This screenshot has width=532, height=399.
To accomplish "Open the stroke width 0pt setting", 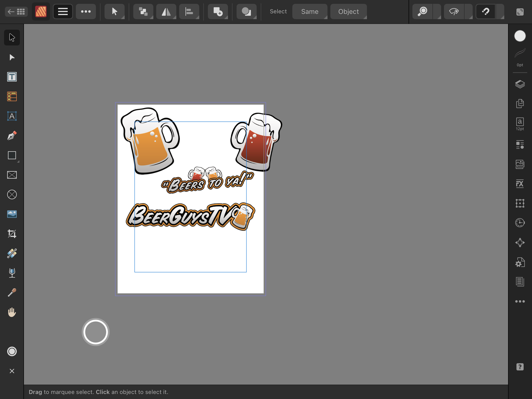I will coord(520,58).
